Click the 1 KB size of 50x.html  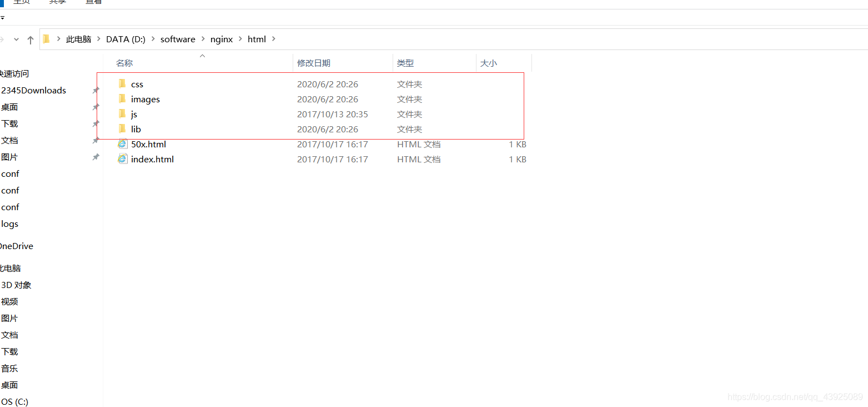point(518,145)
